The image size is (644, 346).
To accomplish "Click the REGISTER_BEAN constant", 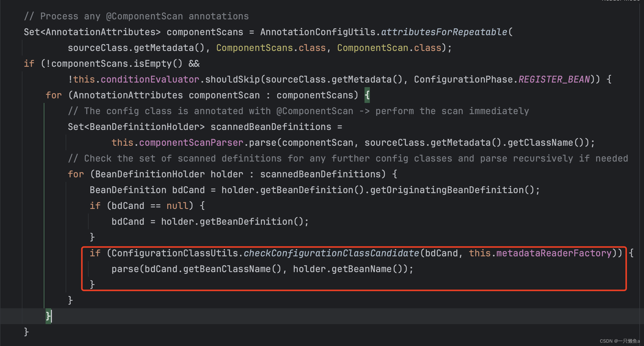I will [554, 79].
